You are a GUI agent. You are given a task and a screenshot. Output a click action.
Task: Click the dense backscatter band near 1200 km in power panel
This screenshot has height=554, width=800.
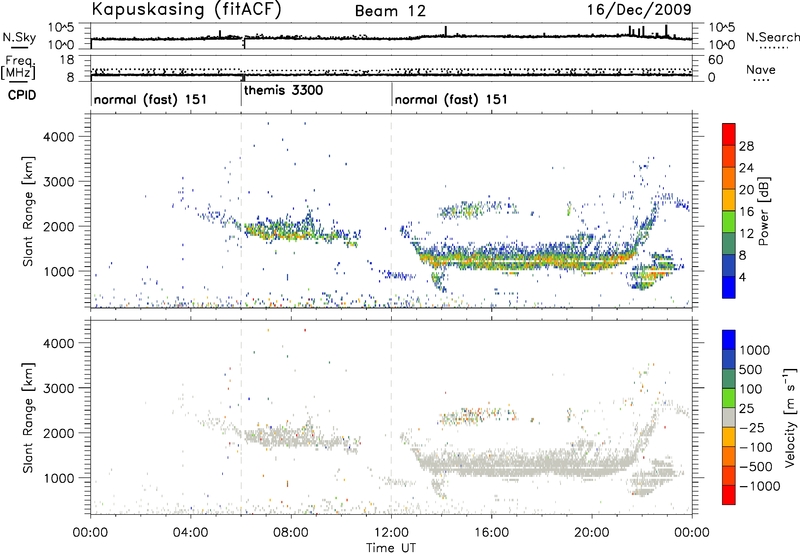pyautogui.click(x=526, y=259)
